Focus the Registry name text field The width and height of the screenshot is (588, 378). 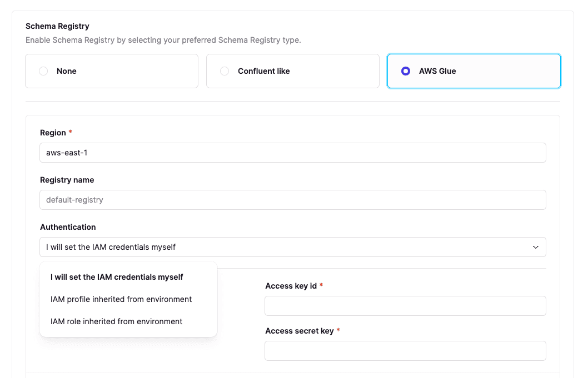(x=292, y=200)
